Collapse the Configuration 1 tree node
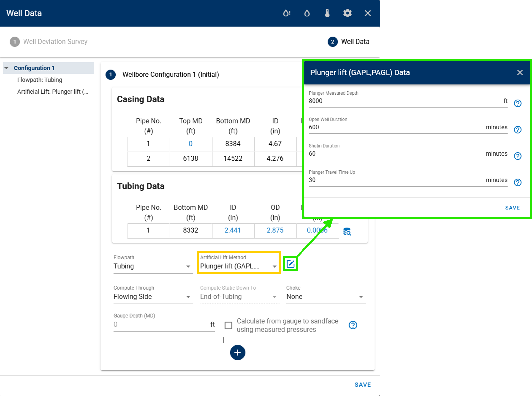The width and height of the screenshot is (532, 396). pos(6,68)
